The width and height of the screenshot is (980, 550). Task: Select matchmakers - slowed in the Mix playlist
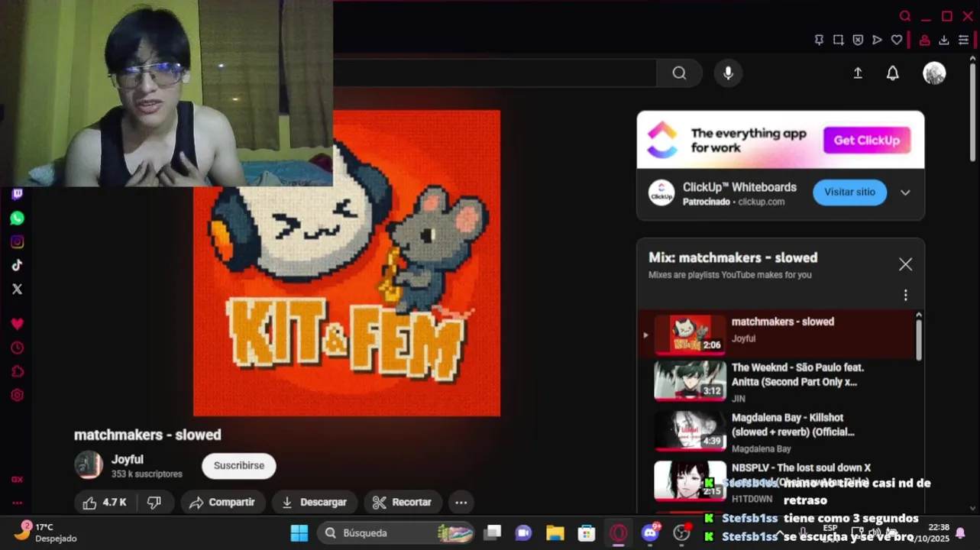[776, 334]
